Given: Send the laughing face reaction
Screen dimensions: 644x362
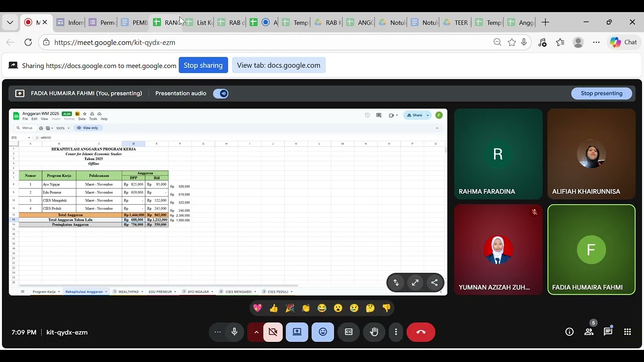Looking at the screenshot, I should pyautogui.click(x=322, y=308).
